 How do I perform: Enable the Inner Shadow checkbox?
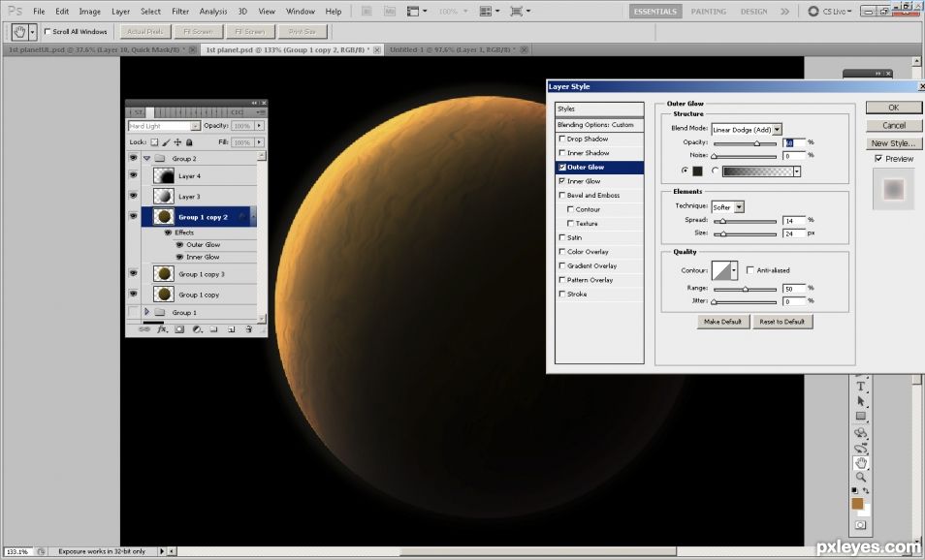click(x=562, y=153)
